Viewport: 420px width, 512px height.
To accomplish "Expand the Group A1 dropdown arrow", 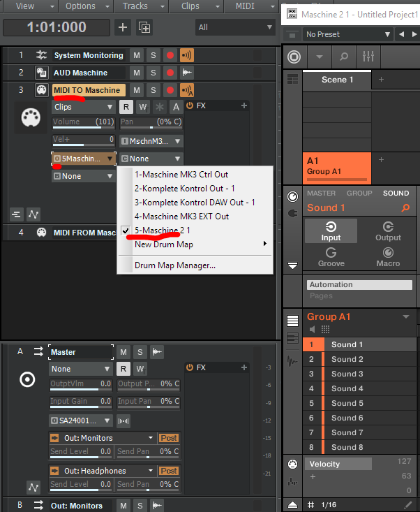I will point(406,316).
